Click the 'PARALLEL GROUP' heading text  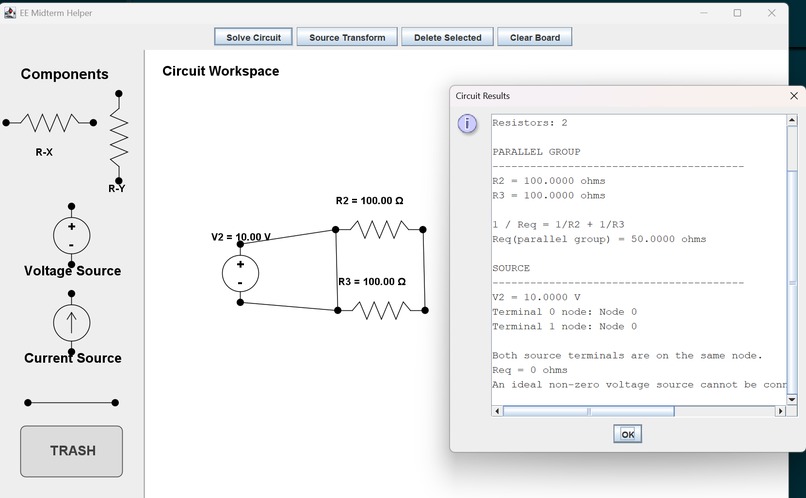[536, 152]
